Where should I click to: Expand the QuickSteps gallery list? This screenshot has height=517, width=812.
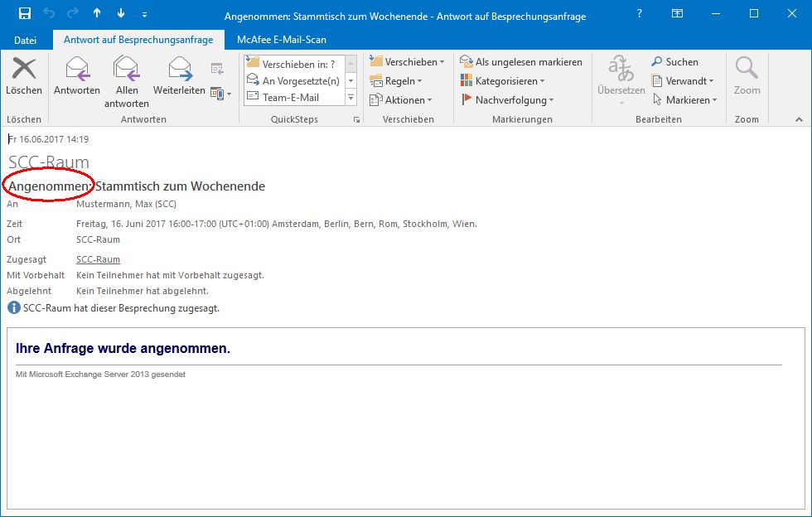coord(351,97)
